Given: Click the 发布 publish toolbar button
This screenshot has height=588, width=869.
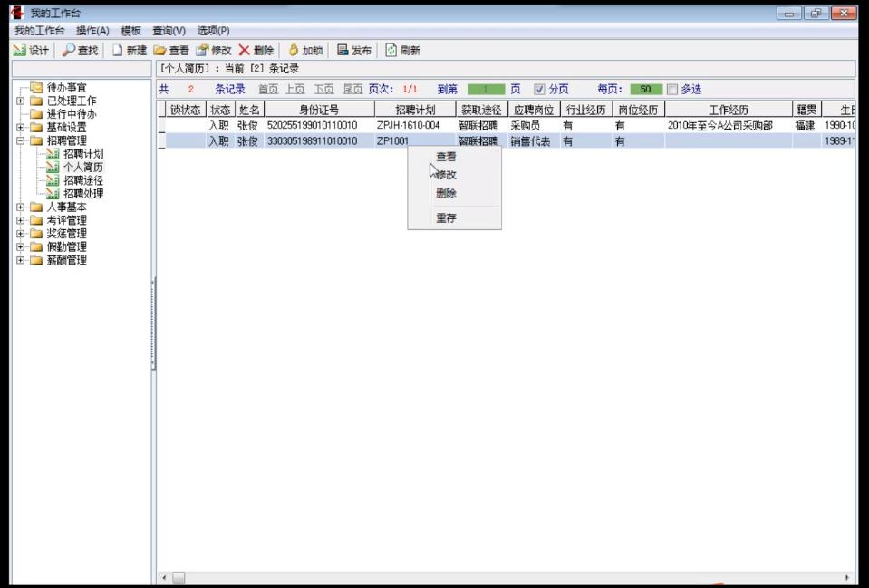Looking at the screenshot, I should [x=354, y=51].
